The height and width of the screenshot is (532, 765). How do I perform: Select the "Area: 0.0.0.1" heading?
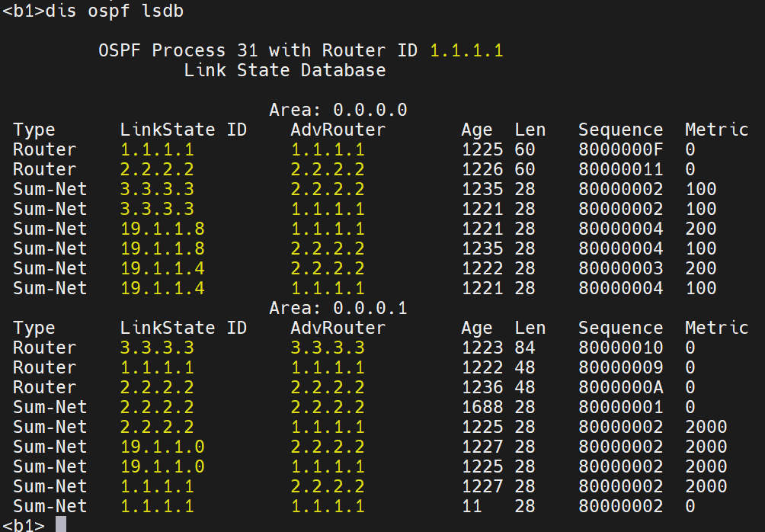point(338,308)
